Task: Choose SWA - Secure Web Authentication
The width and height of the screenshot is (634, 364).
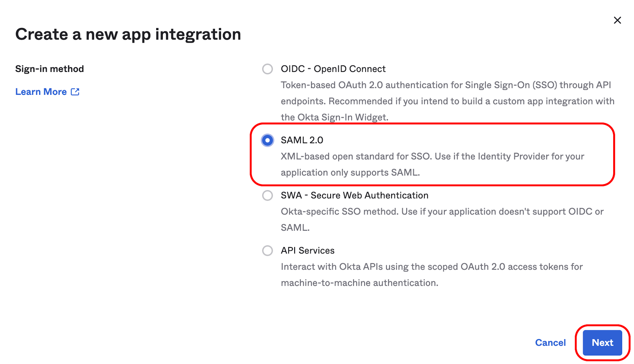Action: click(x=267, y=195)
